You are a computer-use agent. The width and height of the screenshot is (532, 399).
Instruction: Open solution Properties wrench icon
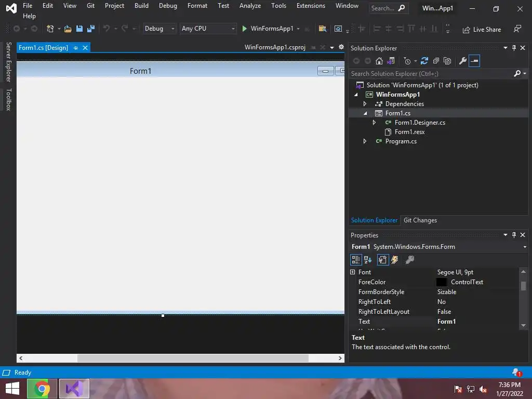click(463, 61)
